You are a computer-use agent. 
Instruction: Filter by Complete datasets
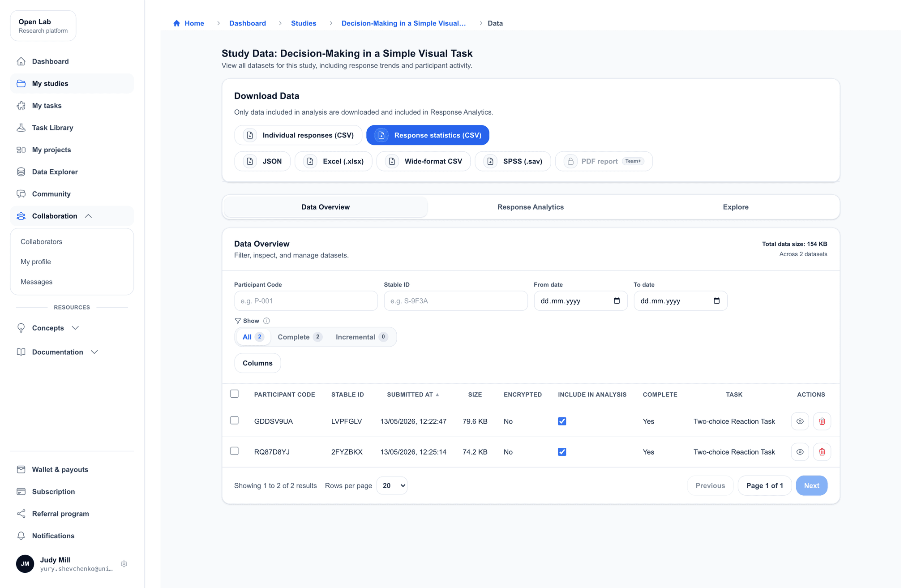pos(300,337)
